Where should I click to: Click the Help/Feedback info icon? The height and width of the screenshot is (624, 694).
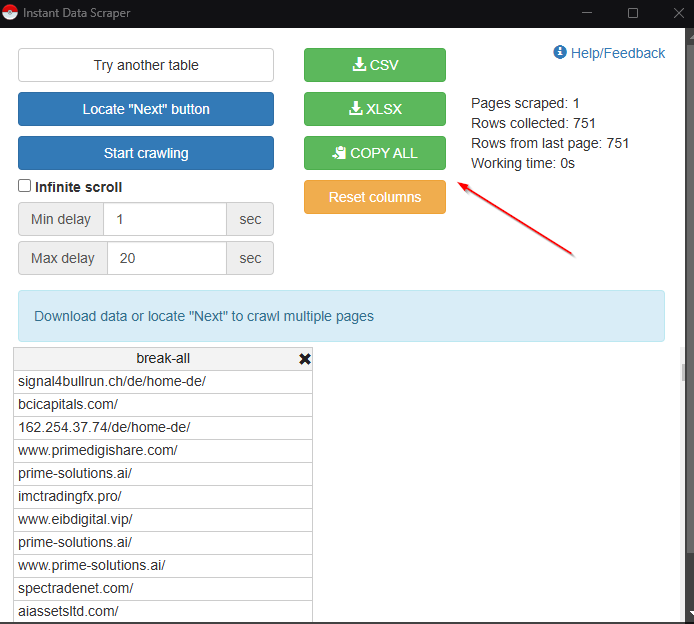click(x=560, y=52)
